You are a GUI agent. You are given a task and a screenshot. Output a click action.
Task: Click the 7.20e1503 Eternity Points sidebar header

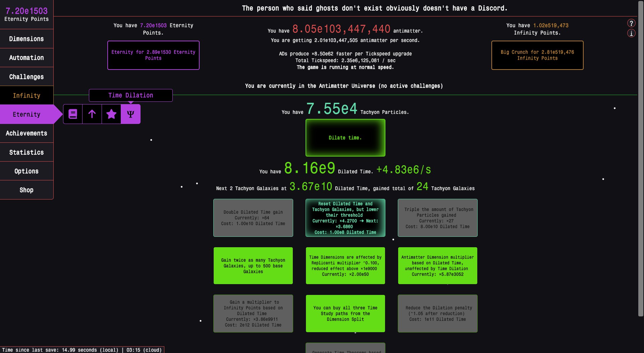point(26,14)
